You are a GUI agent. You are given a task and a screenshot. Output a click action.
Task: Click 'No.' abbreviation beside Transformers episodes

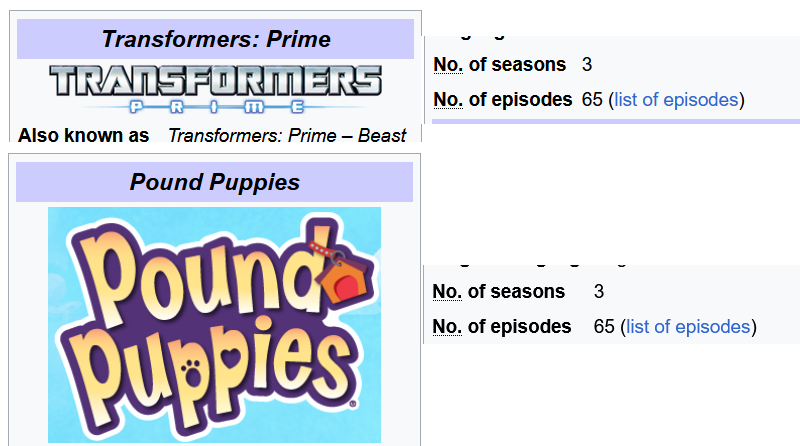coord(447,100)
